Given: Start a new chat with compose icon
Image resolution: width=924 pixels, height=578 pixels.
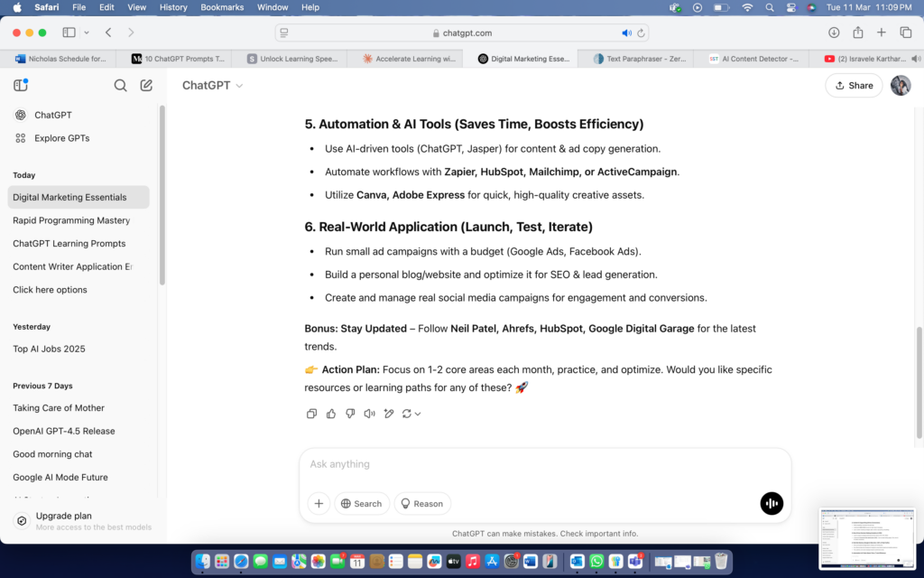Looking at the screenshot, I should click(146, 86).
